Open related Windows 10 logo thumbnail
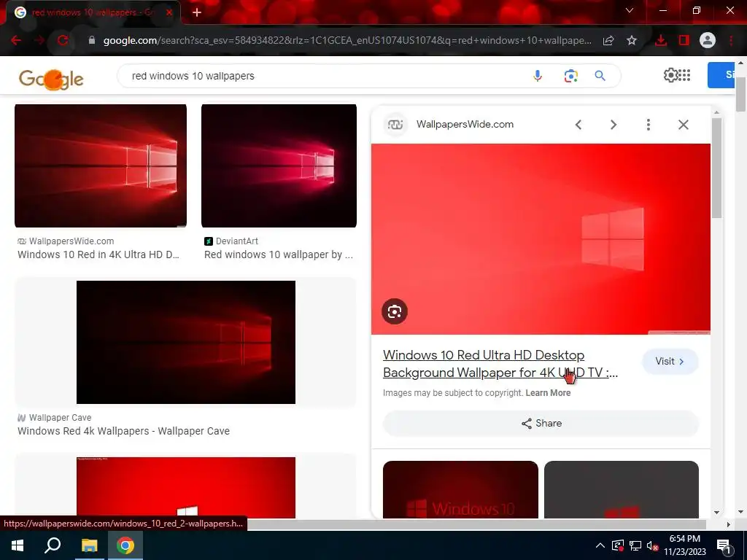Image resolution: width=747 pixels, height=560 pixels. tap(460, 489)
